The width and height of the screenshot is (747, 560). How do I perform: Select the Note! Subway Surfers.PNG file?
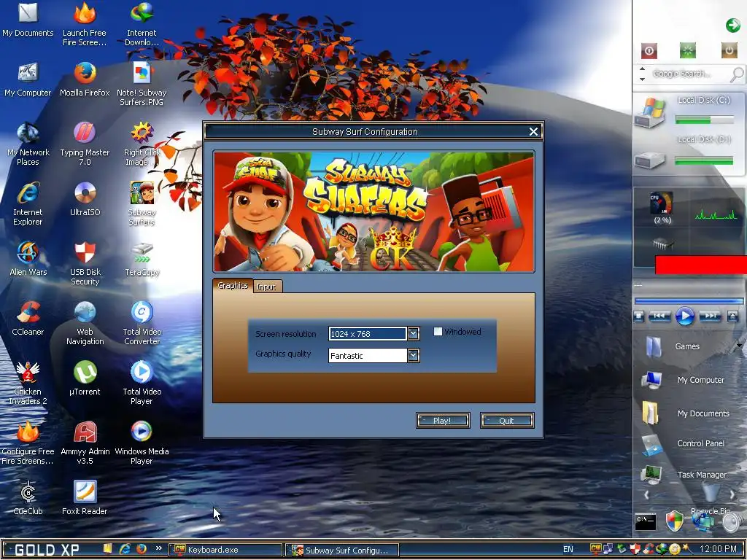pyautogui.click(x=142, y=84)
